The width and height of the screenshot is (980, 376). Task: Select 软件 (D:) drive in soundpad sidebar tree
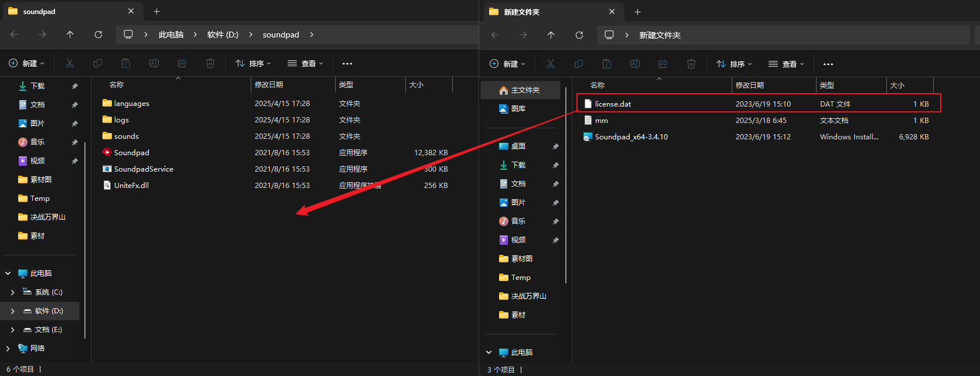pos(40,310)
